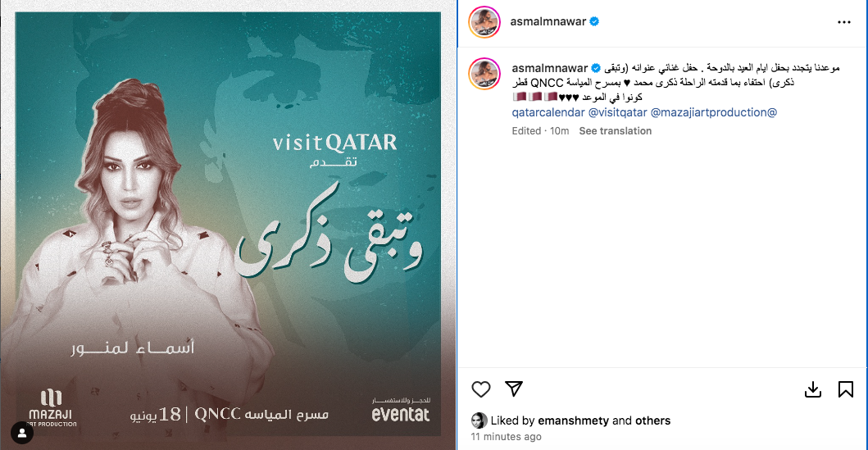Open asmalmnawar profile picture in header
Viewport: 868px width, 450px height.
pos(484,22)
